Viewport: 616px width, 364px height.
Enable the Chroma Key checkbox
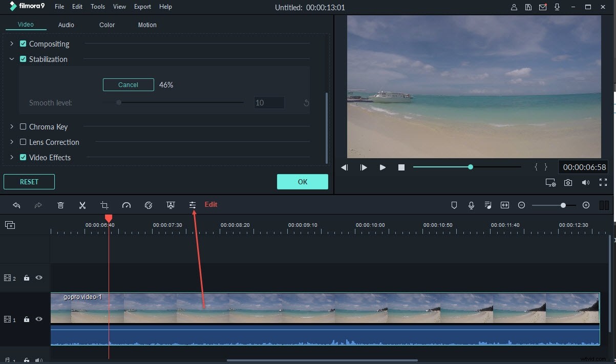[23, 126]
